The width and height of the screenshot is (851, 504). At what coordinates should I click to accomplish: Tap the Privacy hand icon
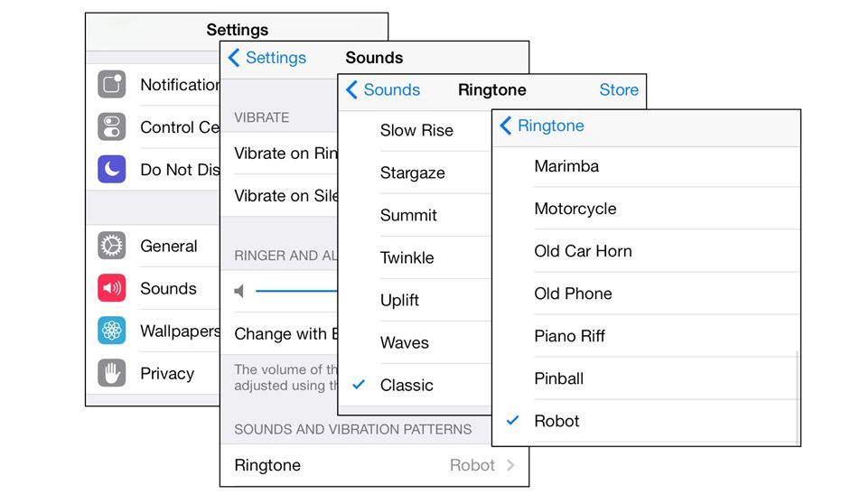click(x=111, y=373)
